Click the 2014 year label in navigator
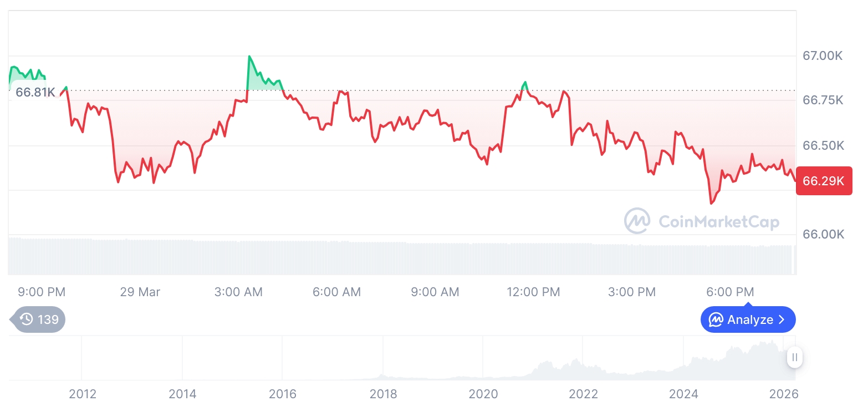 pos(182,394)
